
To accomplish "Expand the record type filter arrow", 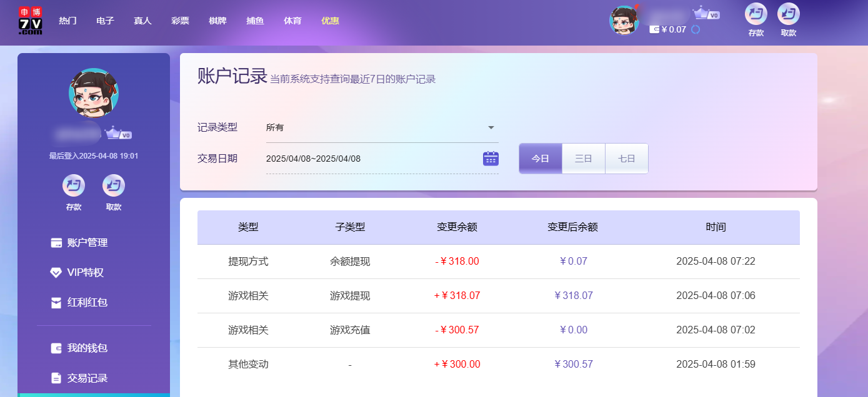I will 491,127.
